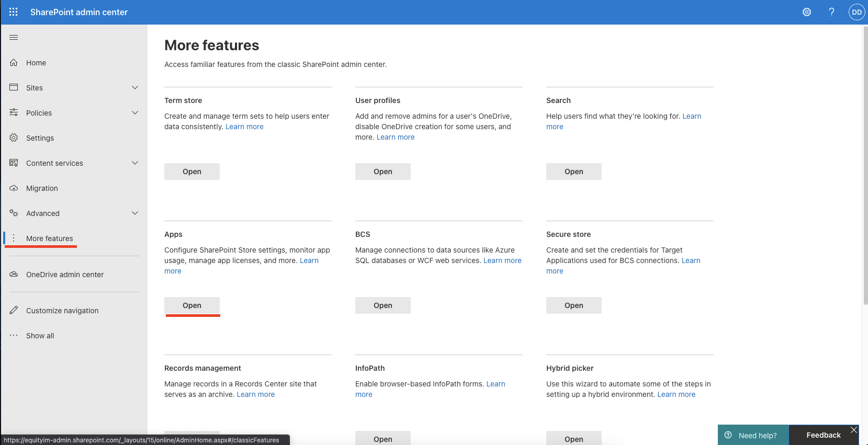The image size is (868, 445).
Task: Select Show all in the navigation
Action: [x=40, y=336]
